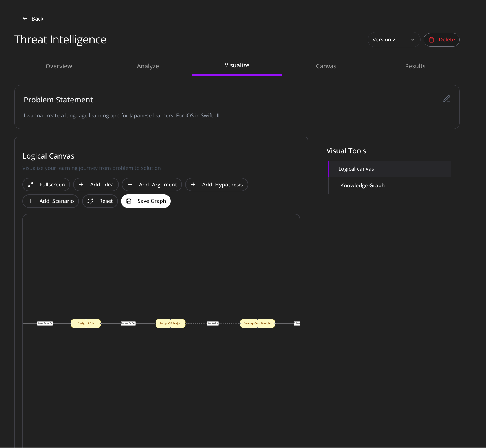This screenshot has width=486, height=448.
Task: Expand the Version selector chevron
Action: click(x=412, y=40)
